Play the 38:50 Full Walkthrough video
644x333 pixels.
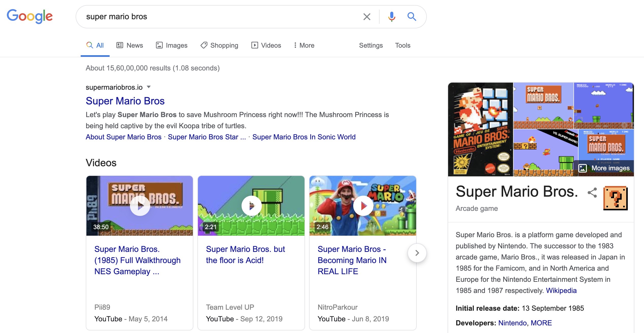click(x=140, y=206)
